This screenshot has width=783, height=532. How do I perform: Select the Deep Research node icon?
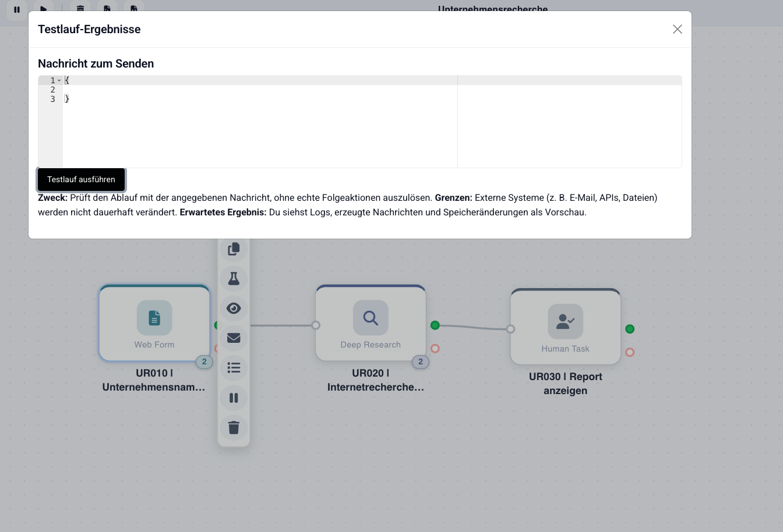[371, 318]
